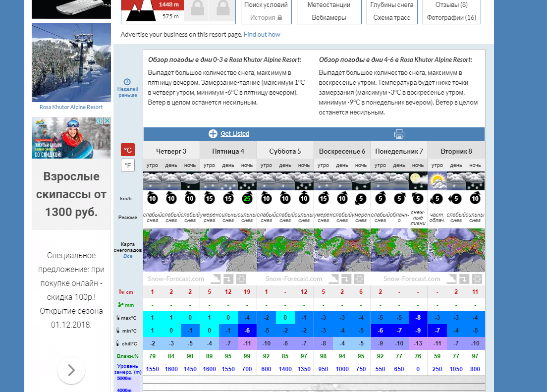The image size is (547, 392).
Task: Click the clock icon above Неделей раньше
Action: 127,82
